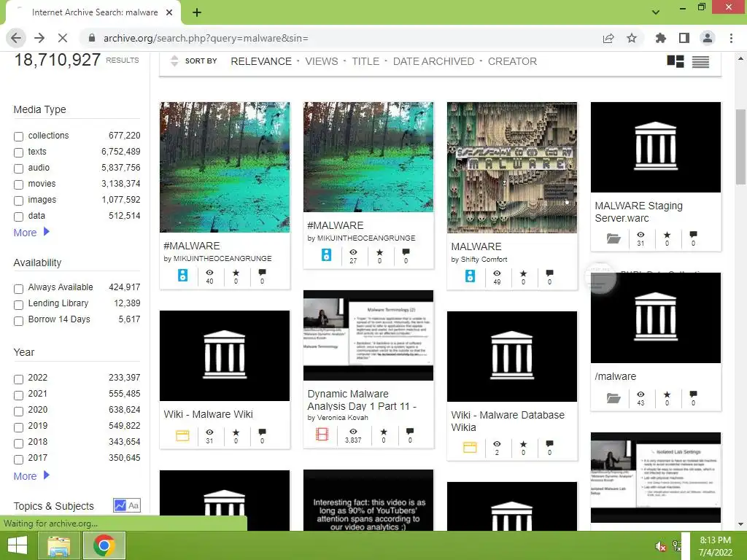Sort results by VIEWS
Image resolution: width=747 pixels, height=560 pixels.
(x=322, y=61)
